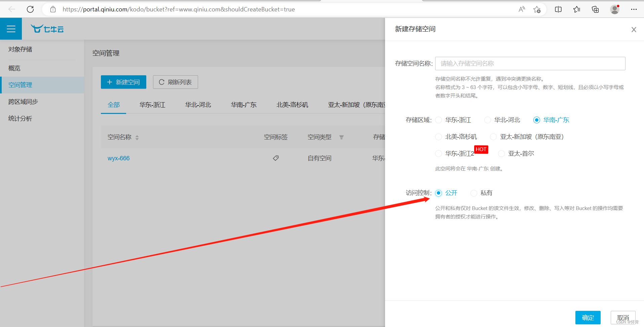Open the 空间类型 filter dropdown

tap(342, 137)
